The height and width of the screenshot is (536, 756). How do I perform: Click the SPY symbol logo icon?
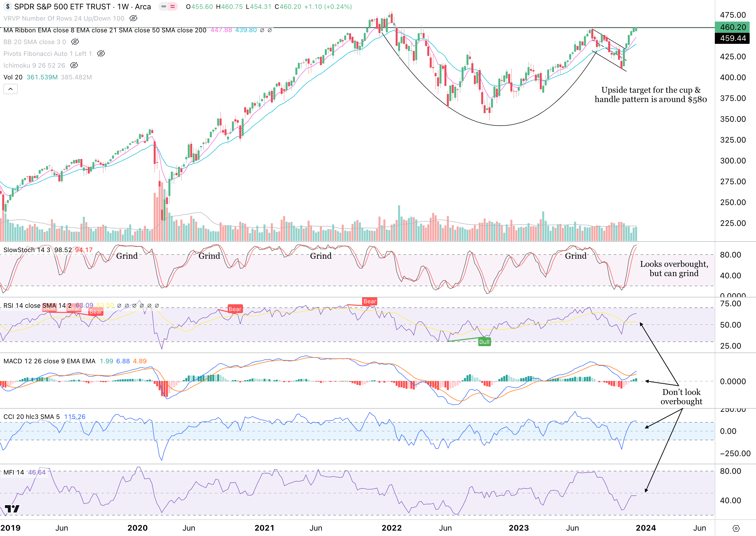8,7
